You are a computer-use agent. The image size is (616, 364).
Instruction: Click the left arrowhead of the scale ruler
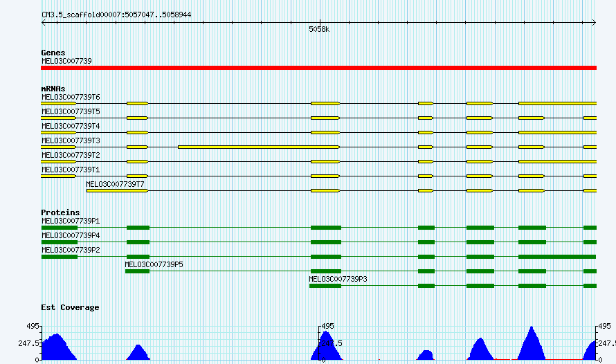pos(43,23)
